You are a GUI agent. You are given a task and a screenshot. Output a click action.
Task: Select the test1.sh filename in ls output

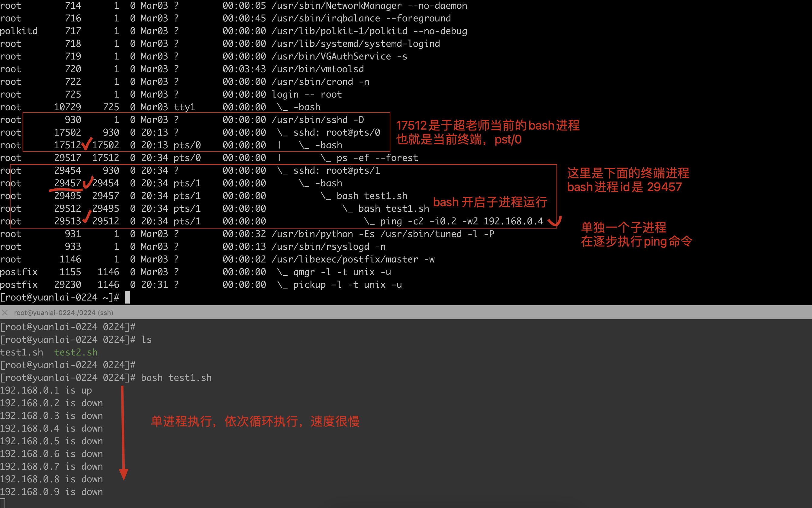(21, 352)
